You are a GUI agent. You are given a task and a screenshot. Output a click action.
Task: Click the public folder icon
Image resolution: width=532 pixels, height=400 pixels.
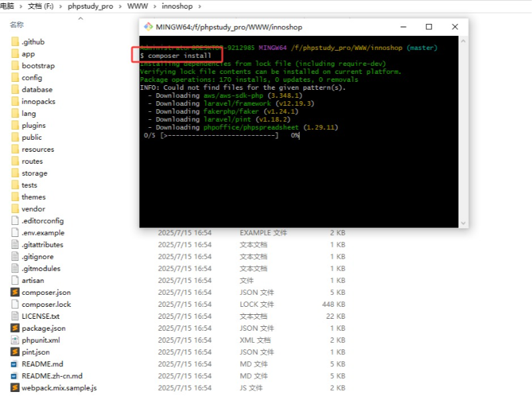15,137
